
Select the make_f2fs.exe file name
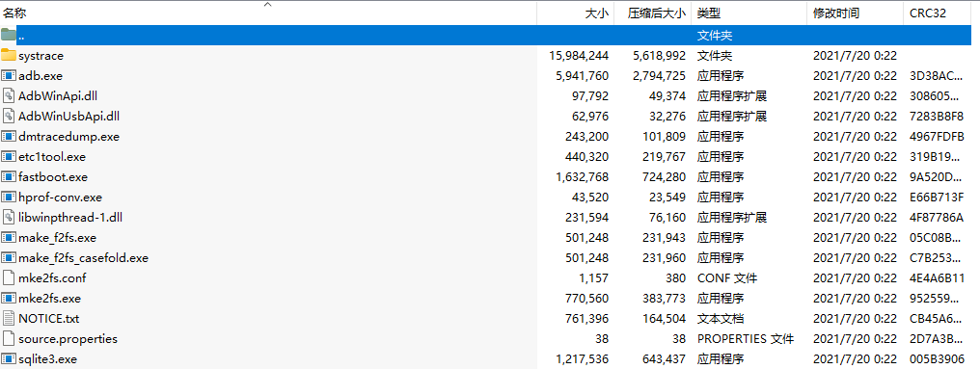[x=58, y=237]
